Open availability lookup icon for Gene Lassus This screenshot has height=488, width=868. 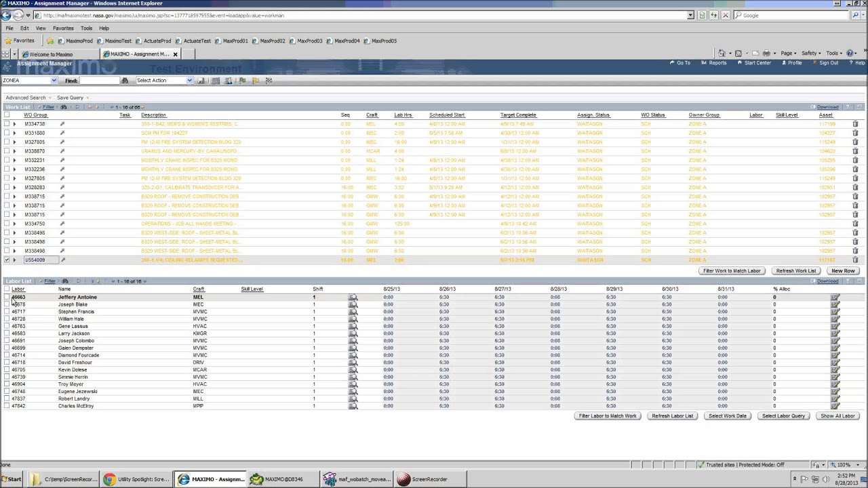(353, 326)
